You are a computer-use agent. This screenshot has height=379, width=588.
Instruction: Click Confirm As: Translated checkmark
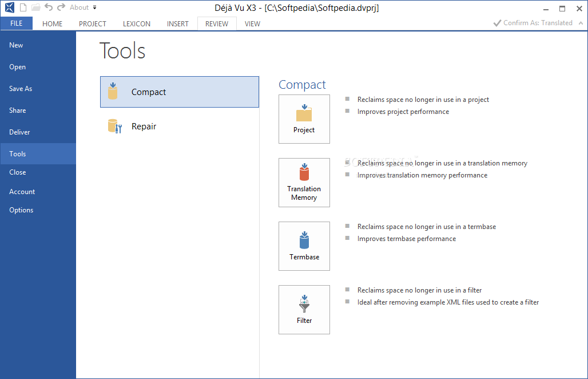533,23
